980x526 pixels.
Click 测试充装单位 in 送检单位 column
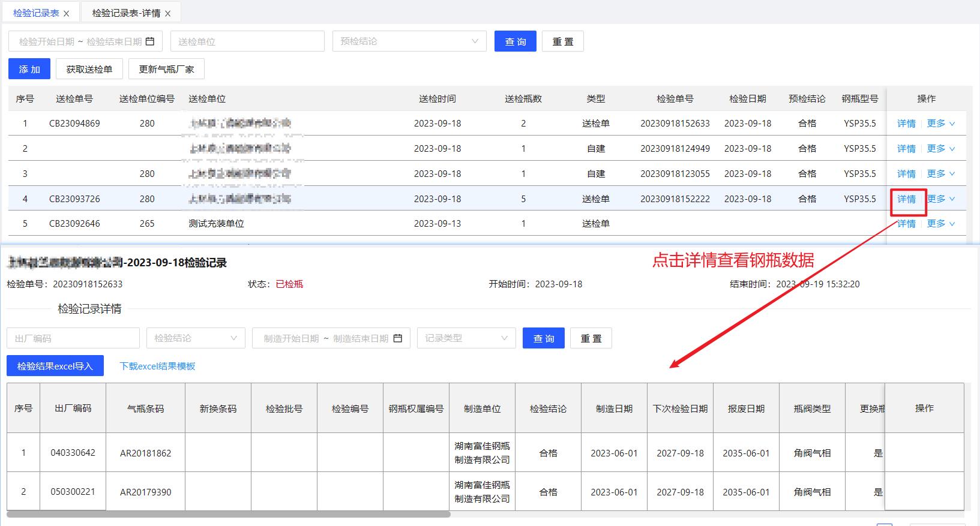click(x=216, y=224)
